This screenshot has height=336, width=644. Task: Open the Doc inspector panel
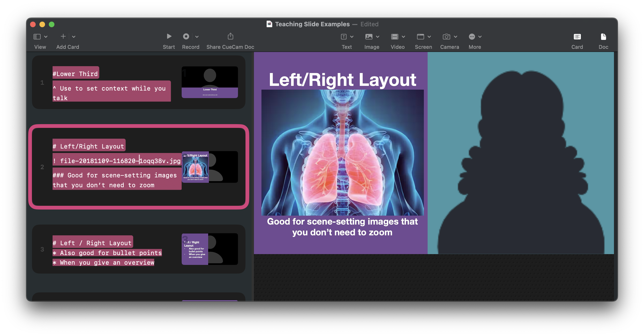pos(603,37)
